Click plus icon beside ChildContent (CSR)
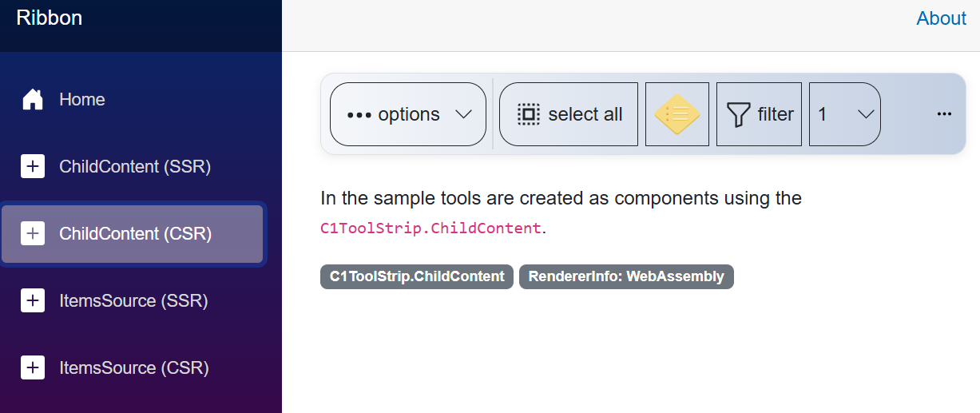 coord(33,233)
